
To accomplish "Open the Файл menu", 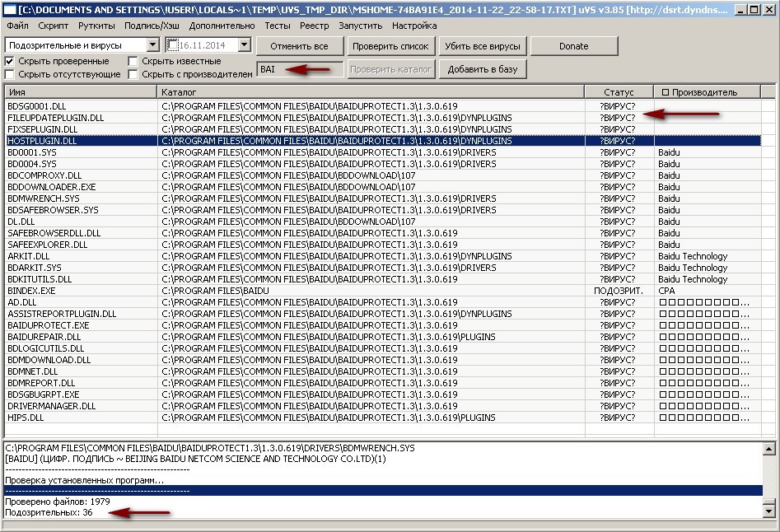I will coord(18,26).
